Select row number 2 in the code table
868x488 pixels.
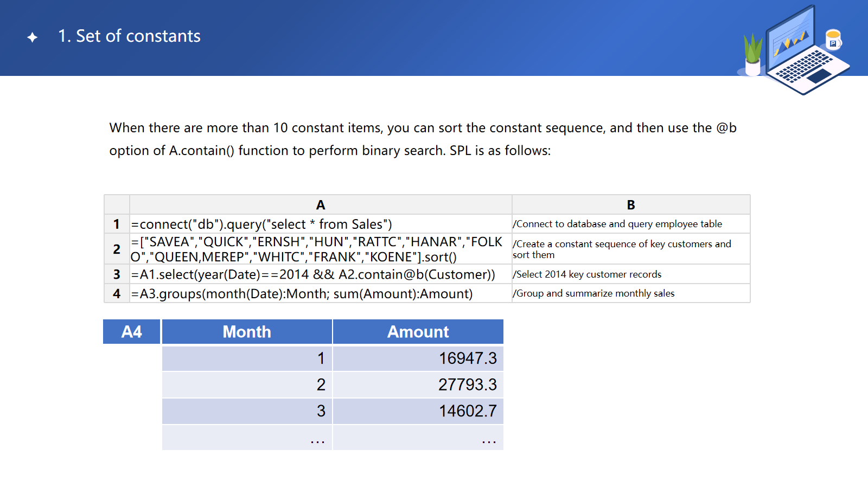pyautogui.click(x=117, y=249)
